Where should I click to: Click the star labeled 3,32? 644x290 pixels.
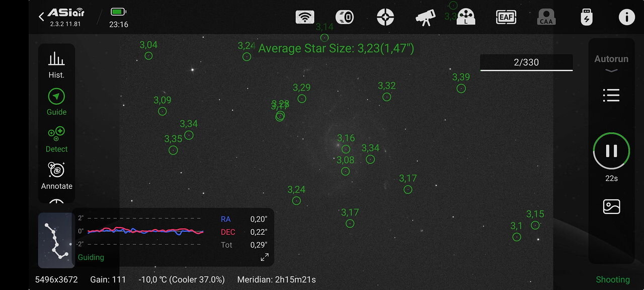click(x=386, y=97)
